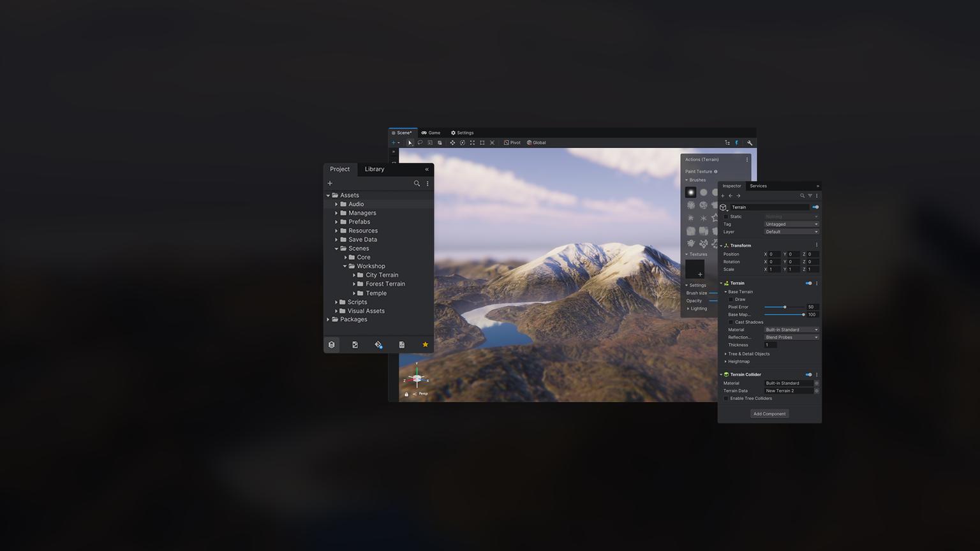Screen dimensions: 980x551
Task: Expand the Packages folder
Action: tap(328, 320)
